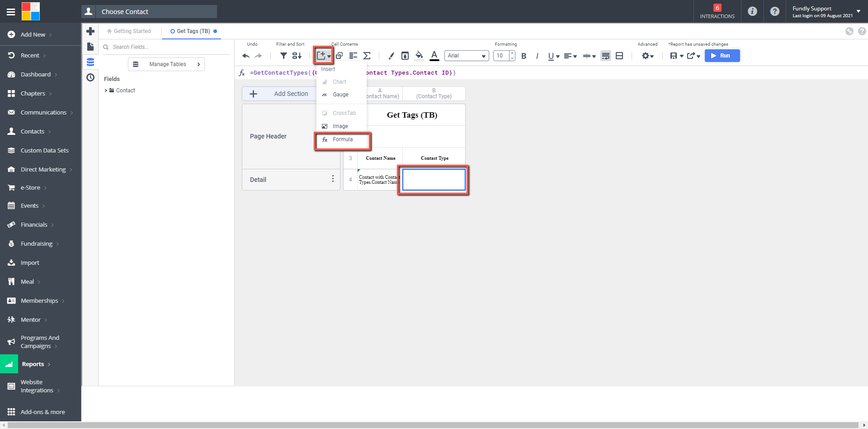The image size is (868, 429).
Task: Open the Export report dropdown
Action: 693,56
